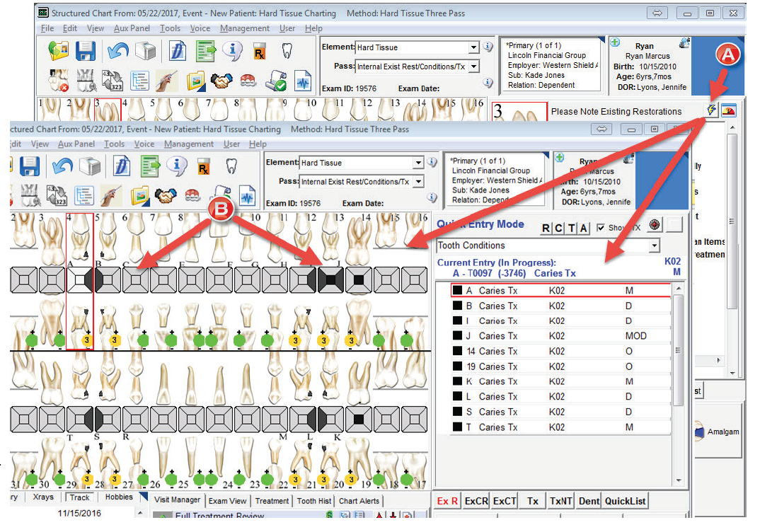Click black swatch on row J Caries Tx
The height and width of the screenshot is (532, 760).
pyautogui.click(x=457, y=336)
